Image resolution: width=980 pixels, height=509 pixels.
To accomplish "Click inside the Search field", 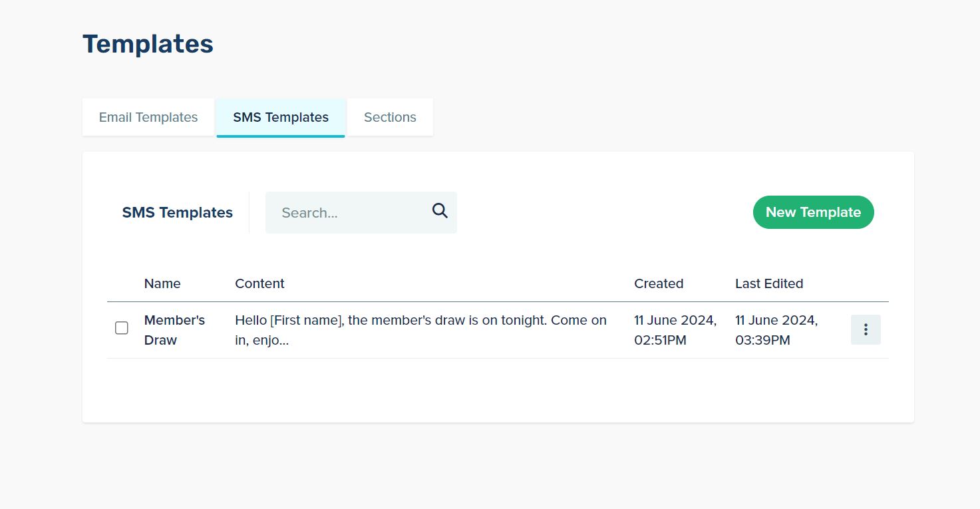I will (346, 212).
